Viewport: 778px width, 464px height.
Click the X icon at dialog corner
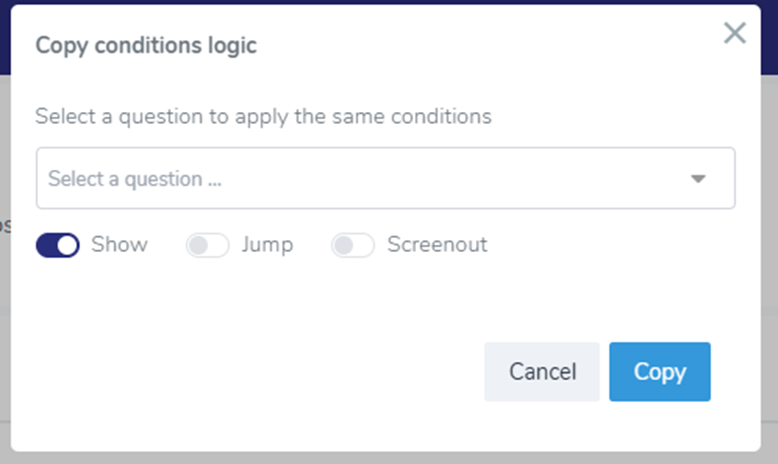[735, 34]
